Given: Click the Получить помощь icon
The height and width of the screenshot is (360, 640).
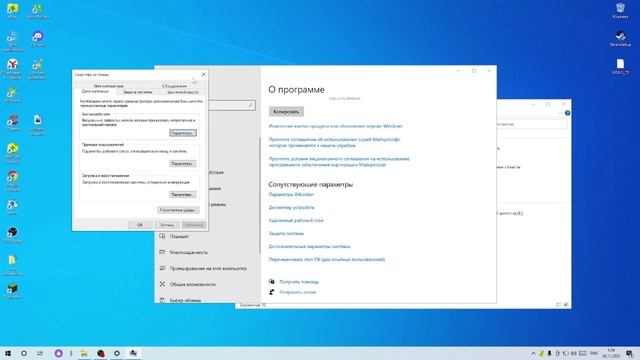Looking at the screenshot, I should (272, 282).
